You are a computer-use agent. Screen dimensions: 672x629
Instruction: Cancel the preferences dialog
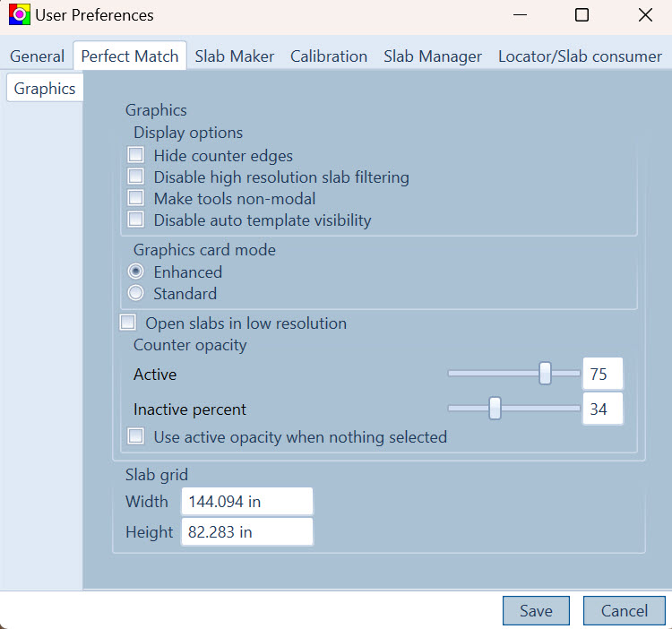(x=624, y=610)
